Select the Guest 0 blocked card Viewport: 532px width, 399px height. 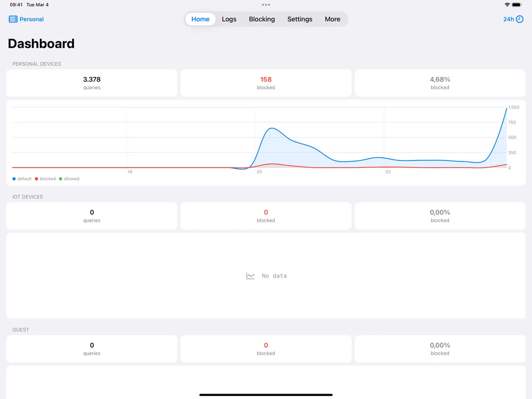pyautogui.click(x=266, y=349)
